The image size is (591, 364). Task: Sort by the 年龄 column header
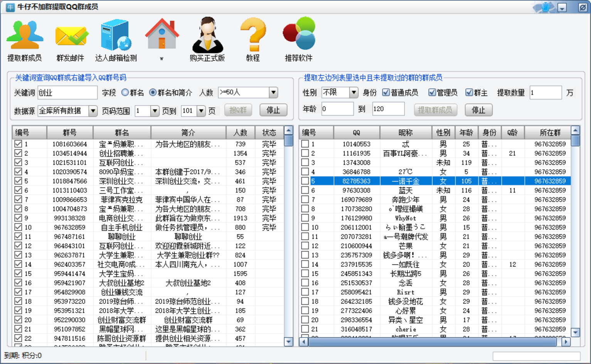[466, 132]
